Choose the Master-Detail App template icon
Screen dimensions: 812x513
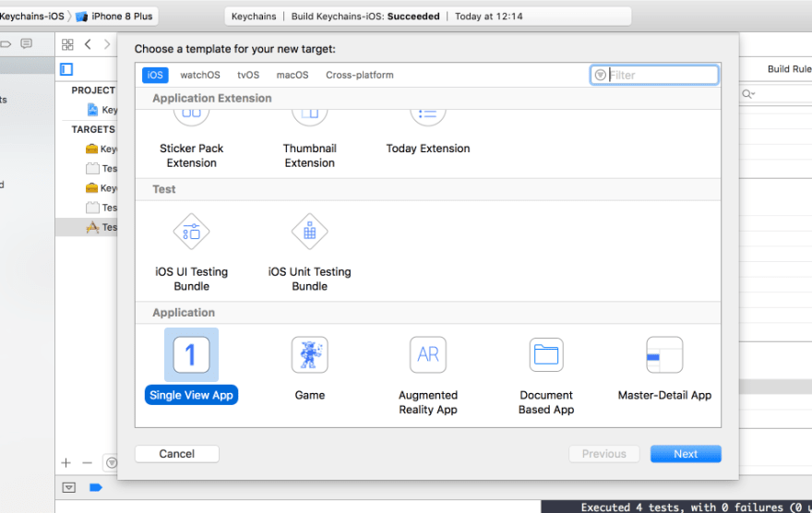pos(664,354)
